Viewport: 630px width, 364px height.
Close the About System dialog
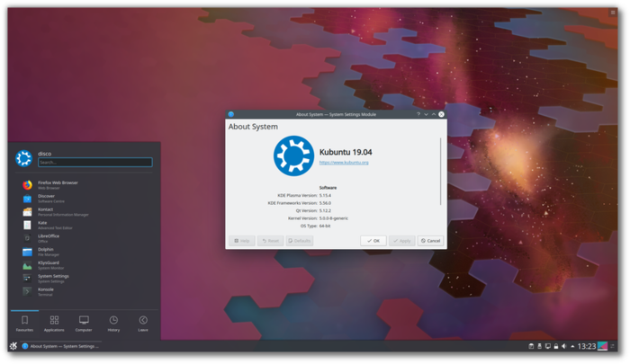[x=441, y=114]
